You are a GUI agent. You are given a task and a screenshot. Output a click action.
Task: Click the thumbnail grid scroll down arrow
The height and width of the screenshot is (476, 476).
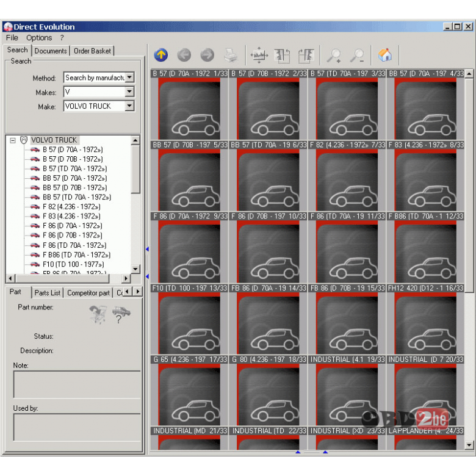pyautogui.click(x=469, y=445)
